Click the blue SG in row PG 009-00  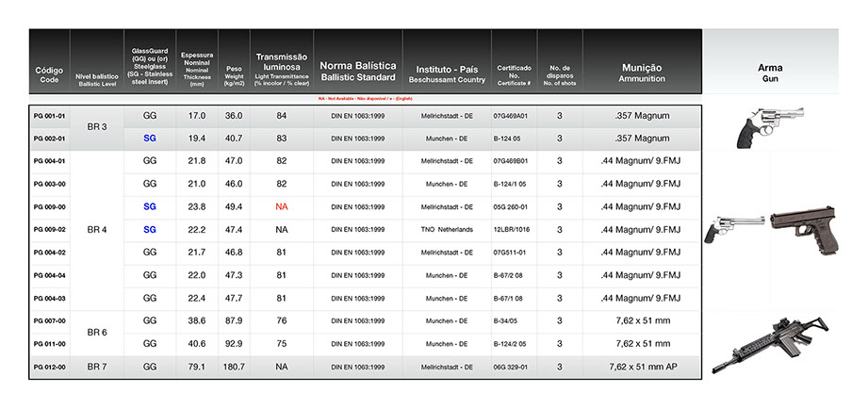click(x=150, y=206)
